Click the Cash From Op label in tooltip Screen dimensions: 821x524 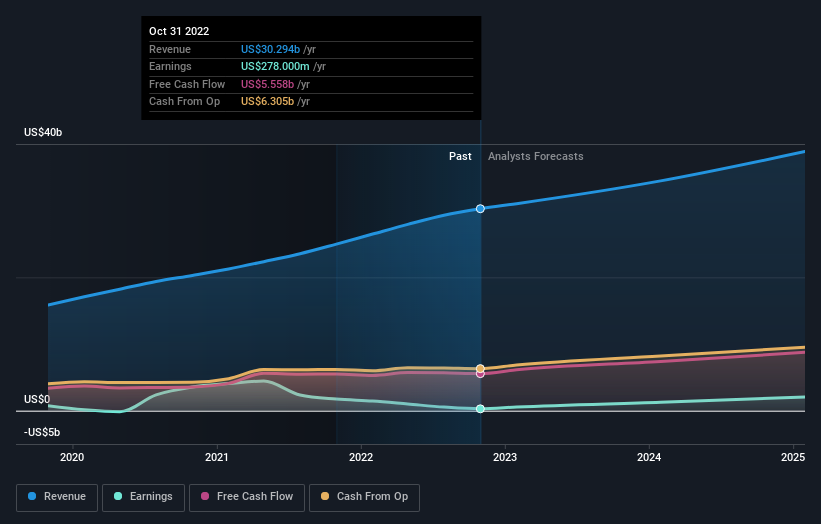[184, 102]
